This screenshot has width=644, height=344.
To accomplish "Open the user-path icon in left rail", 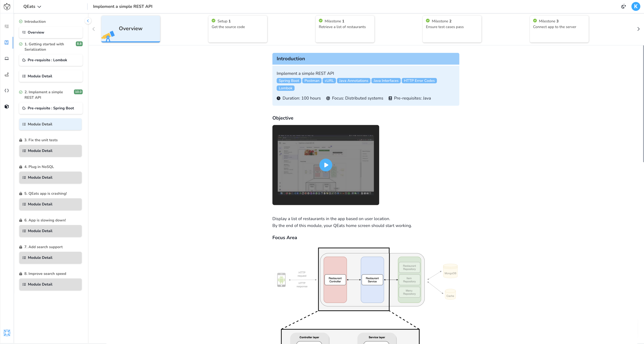I will point(7,75).
